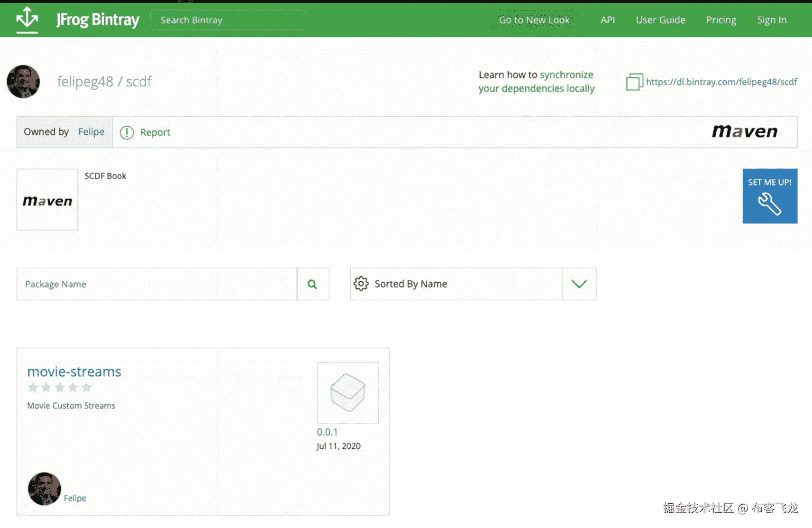Rate movie-streams using the star rating
812x528 pixels.
(60, 388)
